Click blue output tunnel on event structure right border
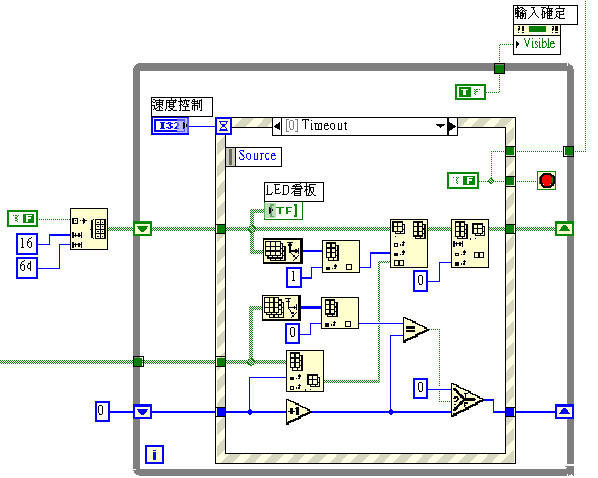This screenshot has width=598, height=478. (x=510, y=412)
